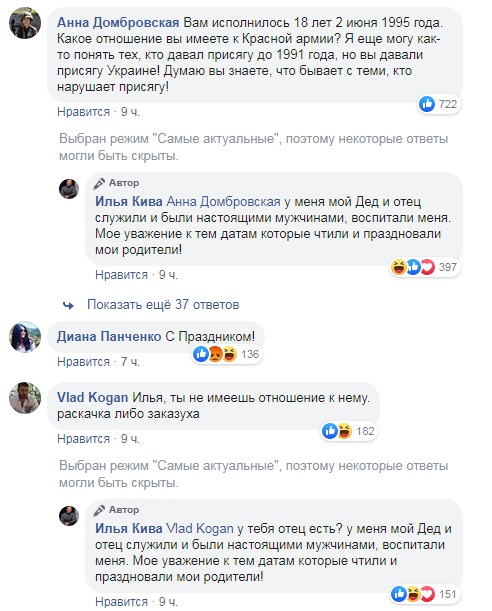Open Анна Домбровская's avatar thumbnail
Screen dimensions: 492x611
pyautogui.click(x=25, y=23)
